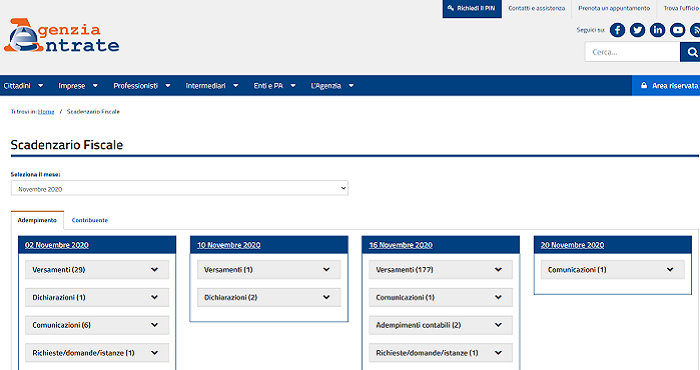The height and width of the screenshot is (370, 700).
Task: Open the Agenzia Entrate logo homepage
Action: click(x=62, y=36)
